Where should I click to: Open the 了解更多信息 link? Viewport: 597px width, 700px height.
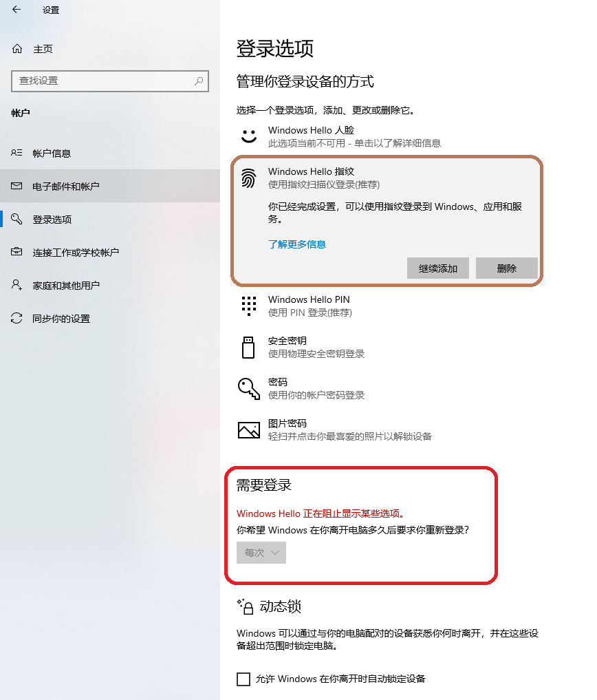296,244
